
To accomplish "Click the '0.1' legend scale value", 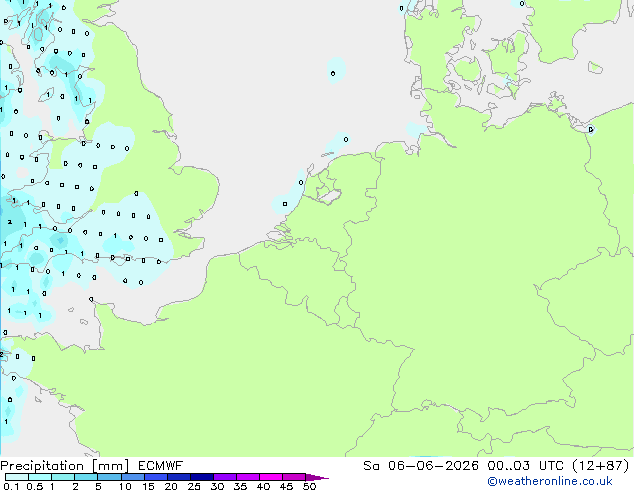I will coord(11,486).
